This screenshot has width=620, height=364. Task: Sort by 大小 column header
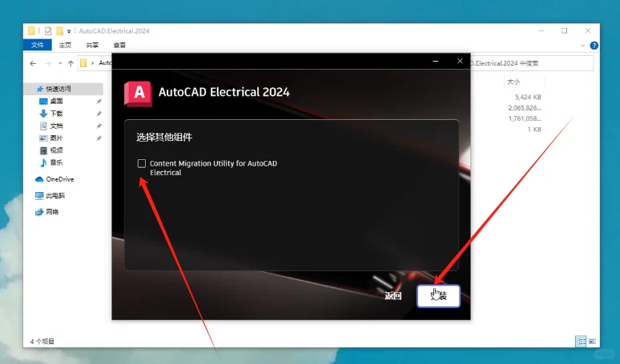pos(513,82)
